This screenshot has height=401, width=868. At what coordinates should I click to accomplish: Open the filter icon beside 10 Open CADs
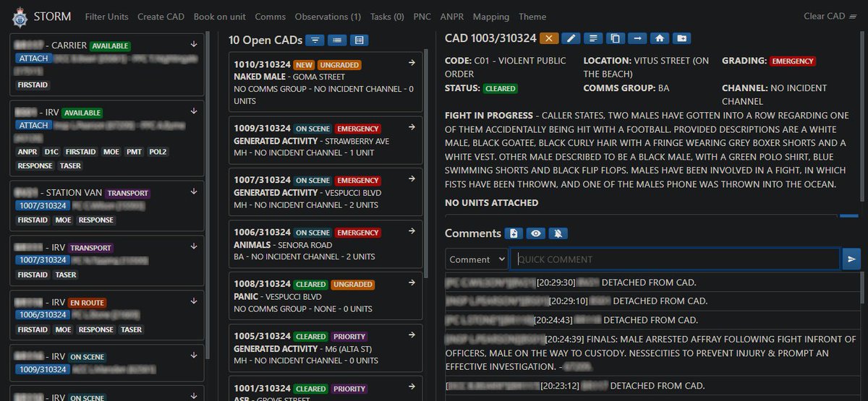click(x=315, y=40)
